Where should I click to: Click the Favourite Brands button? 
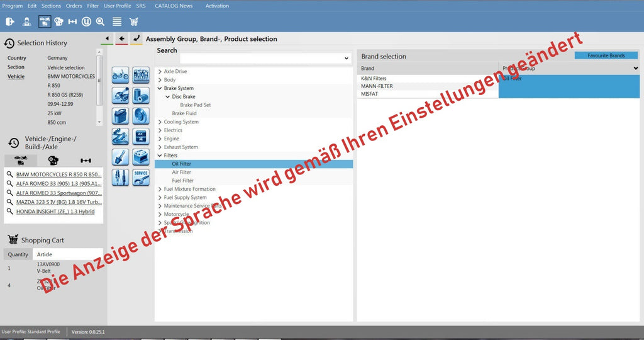click(606, 55)
